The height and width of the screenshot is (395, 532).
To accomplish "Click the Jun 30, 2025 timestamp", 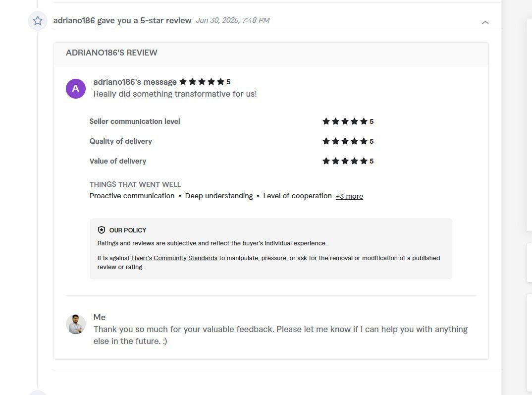I will (x=233, y=20).
